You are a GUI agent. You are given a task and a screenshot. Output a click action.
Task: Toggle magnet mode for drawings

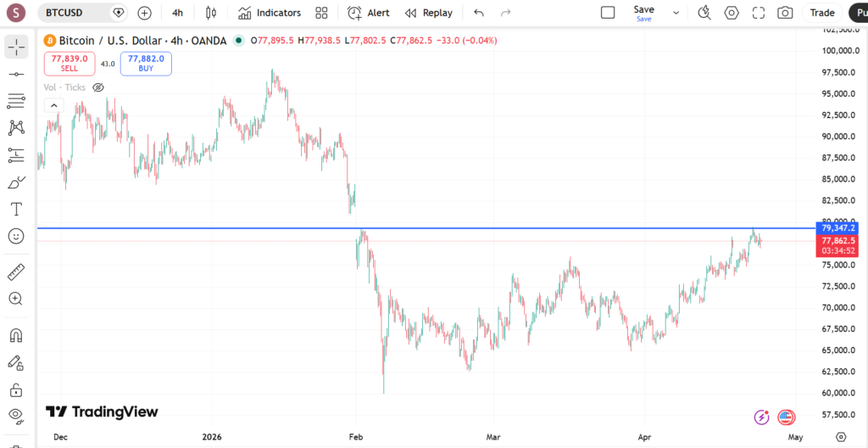tap(16, 335)
